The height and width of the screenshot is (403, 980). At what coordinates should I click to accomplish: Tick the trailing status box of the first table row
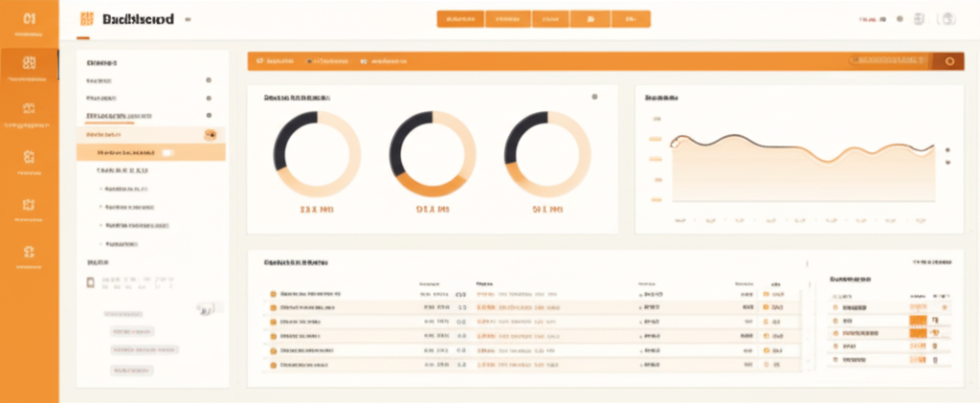[x=767, y=294]
